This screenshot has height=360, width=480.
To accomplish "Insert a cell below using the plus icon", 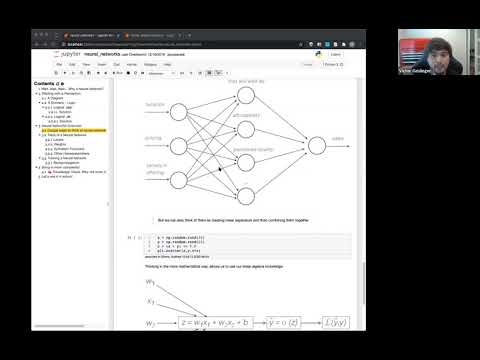I will click(x=65, y=73).
